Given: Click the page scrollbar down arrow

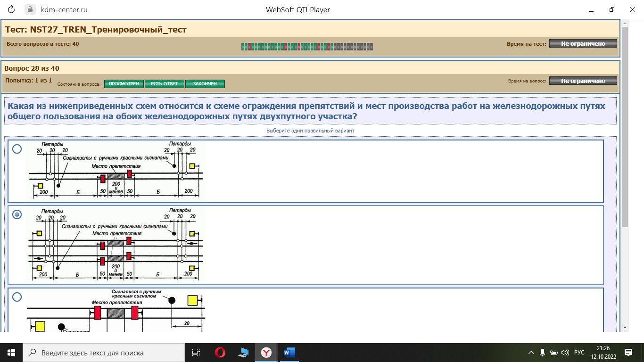Looking at the screenshot, I should (x=625, y=328).
